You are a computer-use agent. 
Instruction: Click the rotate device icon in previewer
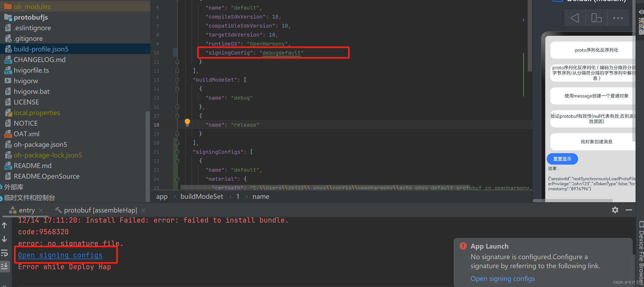[x=596, y=18]
